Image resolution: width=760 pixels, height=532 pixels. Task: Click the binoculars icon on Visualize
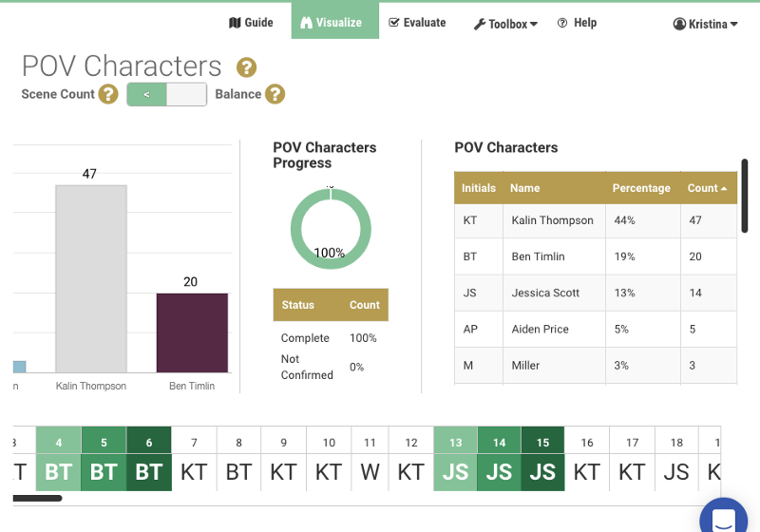[307, 23]
